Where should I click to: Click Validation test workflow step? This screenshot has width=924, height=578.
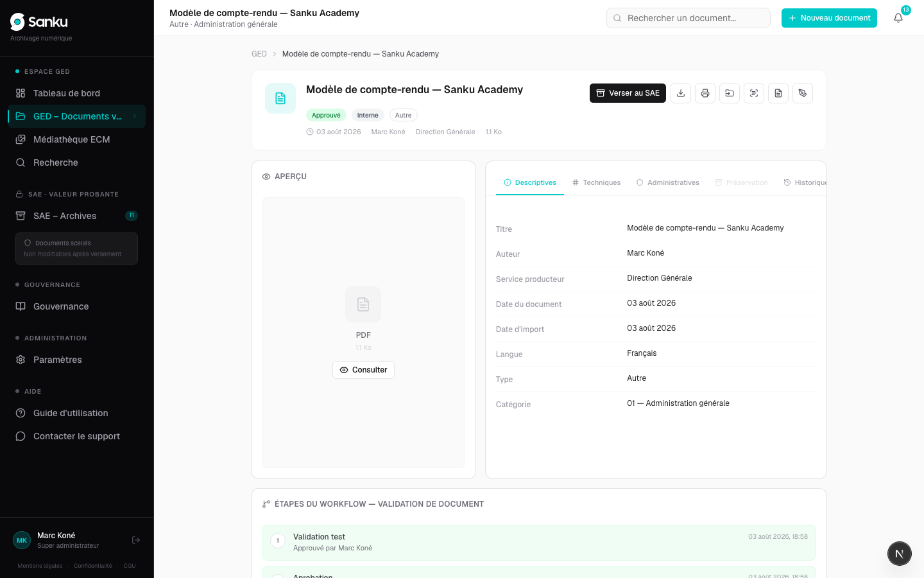539,542
